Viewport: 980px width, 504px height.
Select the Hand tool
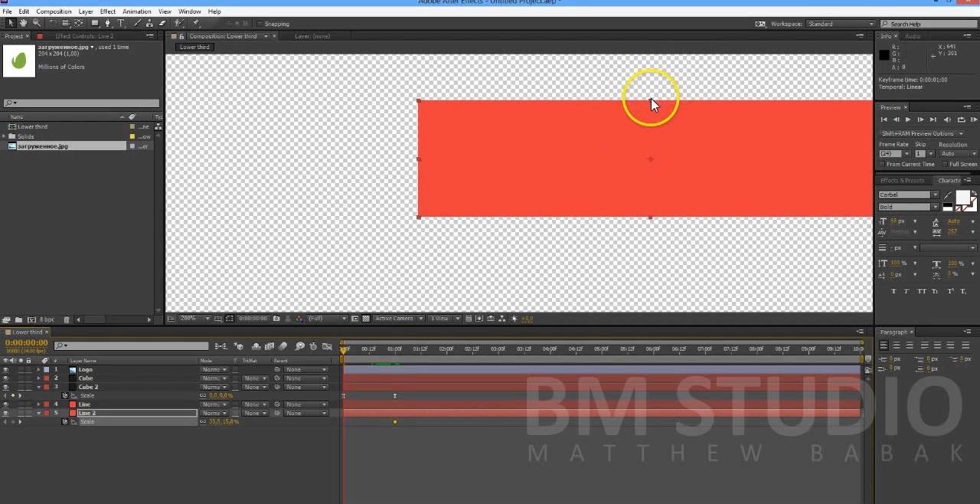tap(23, 23)
